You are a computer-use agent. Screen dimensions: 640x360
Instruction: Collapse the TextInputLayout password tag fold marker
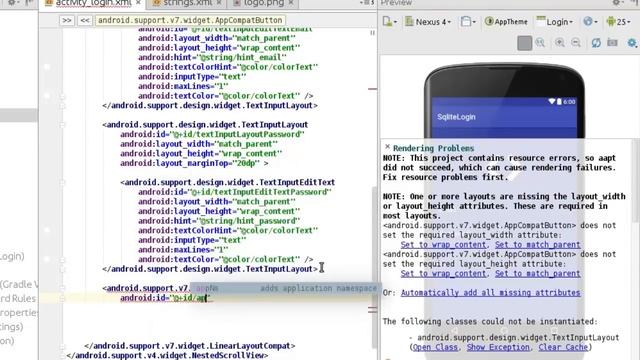(62, 125)
